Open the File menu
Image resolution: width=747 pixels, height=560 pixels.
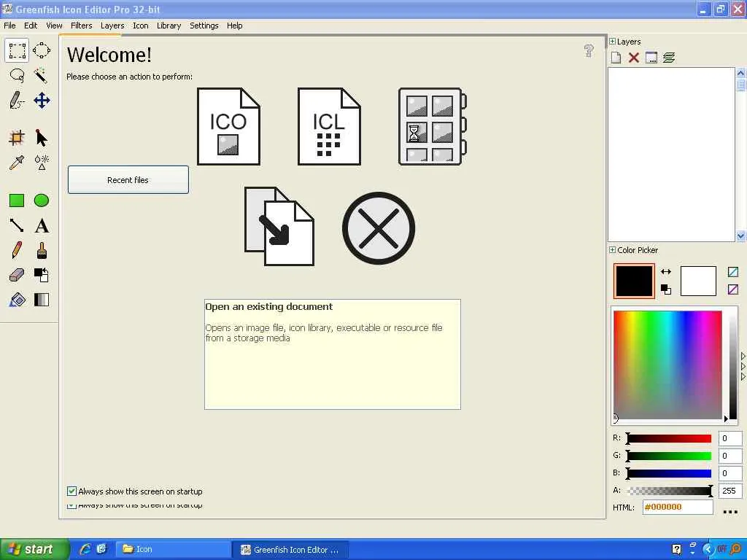9,26
